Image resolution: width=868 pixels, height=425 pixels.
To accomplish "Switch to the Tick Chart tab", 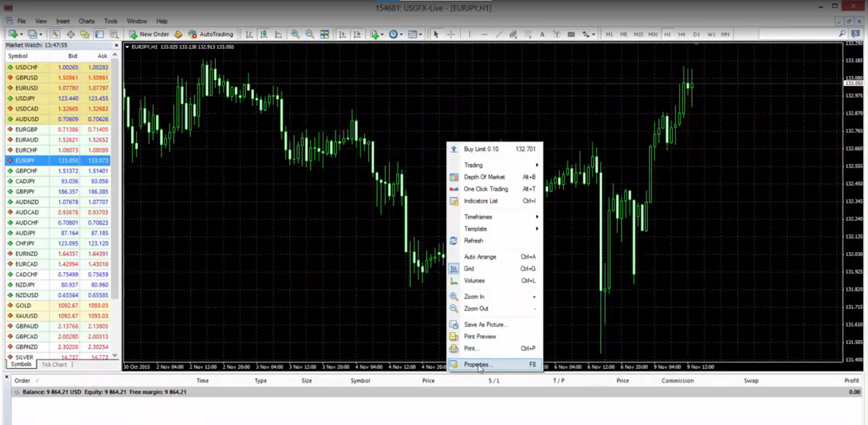I will pos(54,365).
